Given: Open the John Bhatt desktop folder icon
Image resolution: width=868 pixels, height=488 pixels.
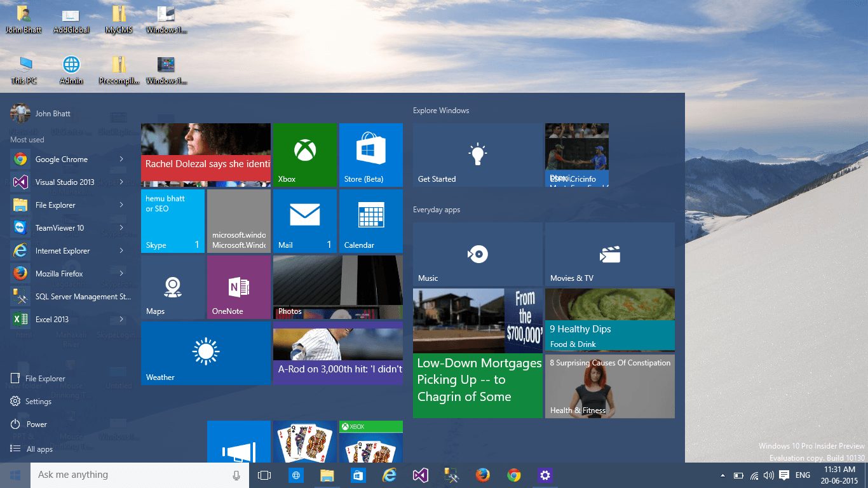Looking at the screenshot, I should click(24, 20).
